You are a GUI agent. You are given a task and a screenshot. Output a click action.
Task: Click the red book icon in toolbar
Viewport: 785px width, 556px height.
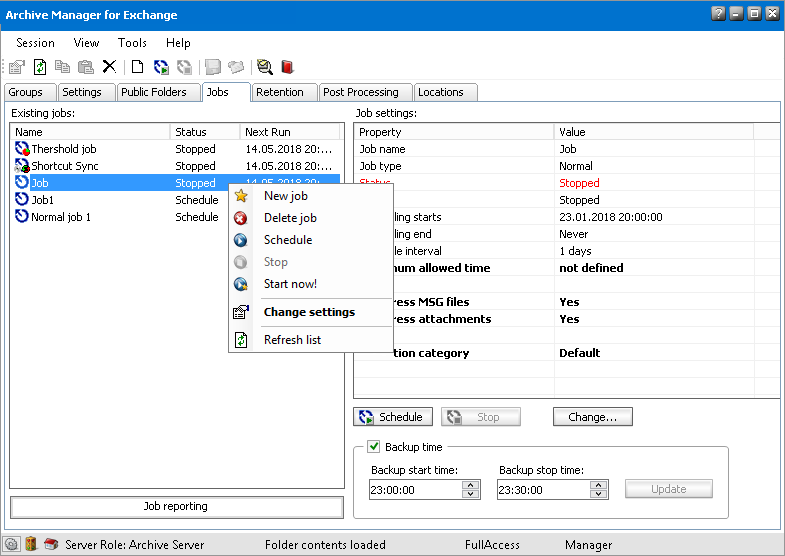tap(287, 67)
